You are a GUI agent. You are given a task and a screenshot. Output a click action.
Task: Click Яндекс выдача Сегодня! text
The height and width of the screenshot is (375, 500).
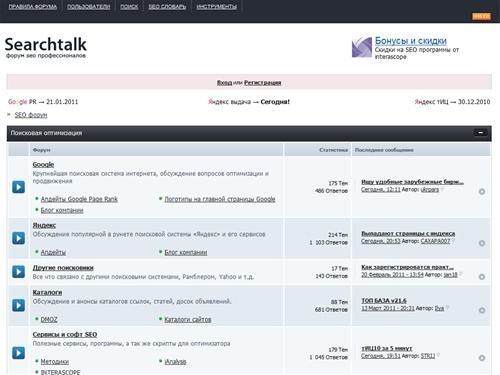click(249, 102)
